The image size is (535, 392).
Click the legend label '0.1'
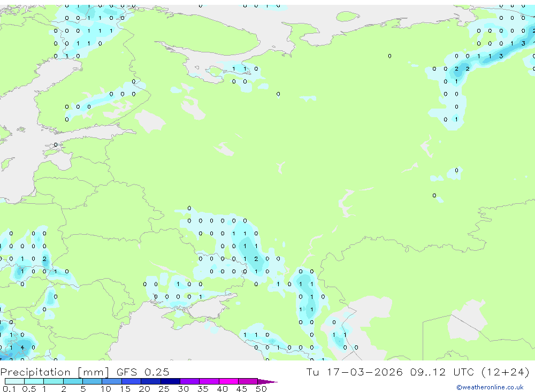click(9, 389)
